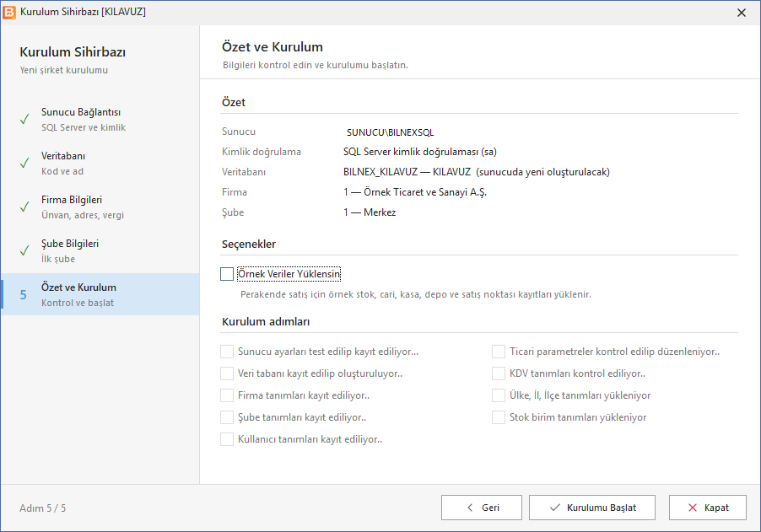This screenshot has width=761, height=532.
Task: Tick the Ticari parametreler kontrol edilip checkbox
Action: [499, 352]
